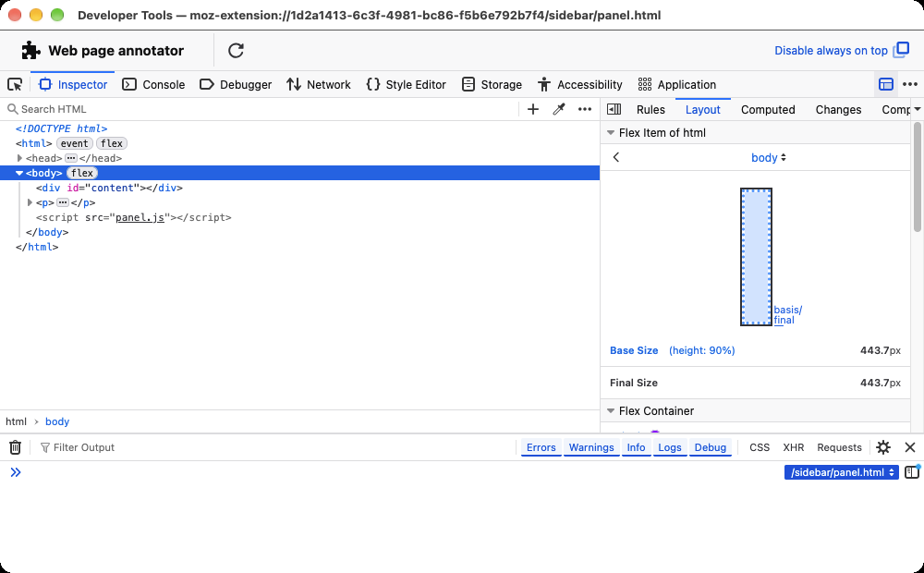
Task: Toggle the flex badge on html element
Action: [x=112, y=143]
